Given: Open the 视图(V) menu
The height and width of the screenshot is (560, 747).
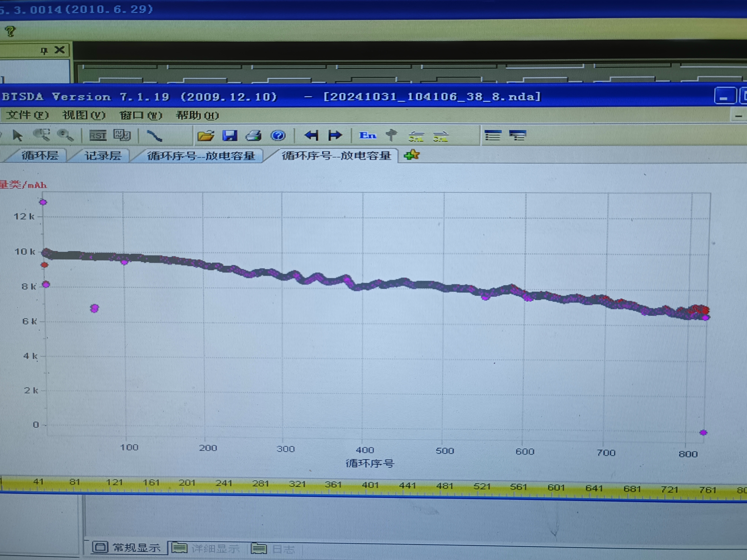Looking at the screenshot, I should tap(84, 115).
